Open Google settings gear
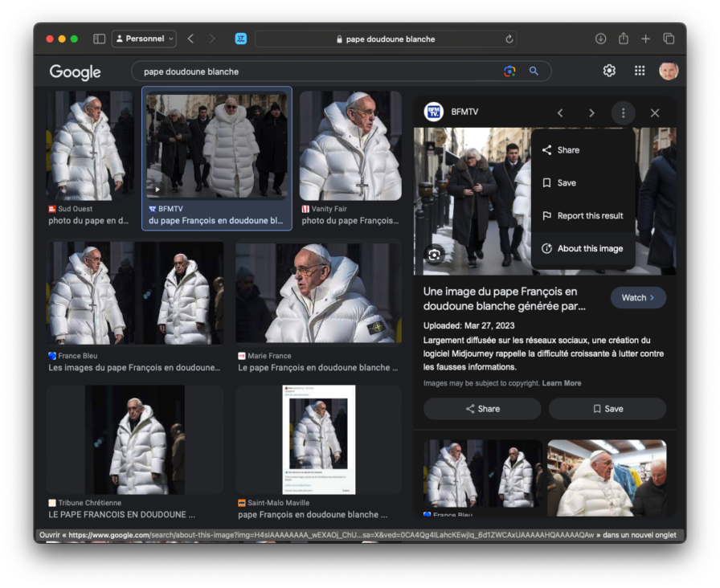Viewport: 720px width, 588px height. click(x=609, y=71)
